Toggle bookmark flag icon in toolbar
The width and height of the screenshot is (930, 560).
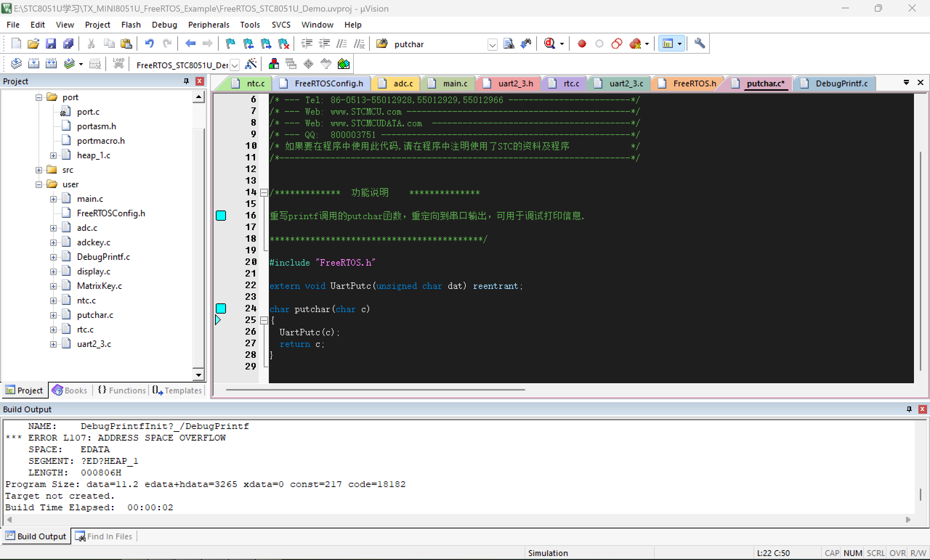click(x=230, y=44)
